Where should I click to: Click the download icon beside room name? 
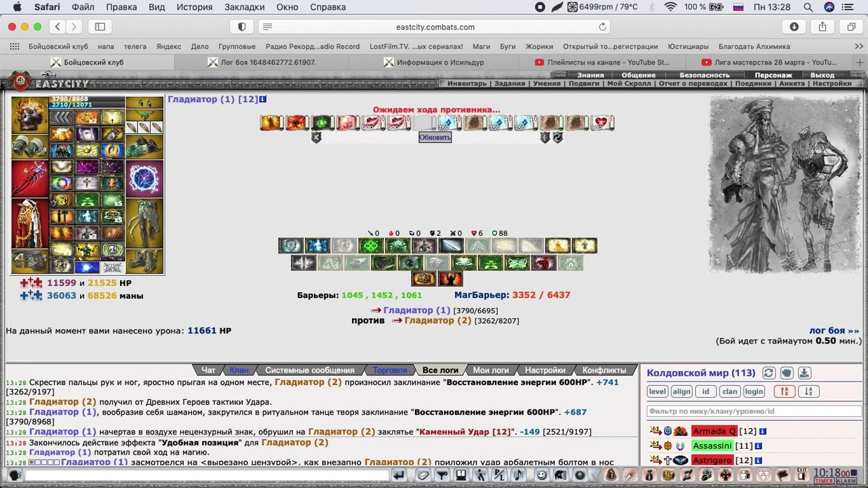pyautogui.click(x=804, y=373)
